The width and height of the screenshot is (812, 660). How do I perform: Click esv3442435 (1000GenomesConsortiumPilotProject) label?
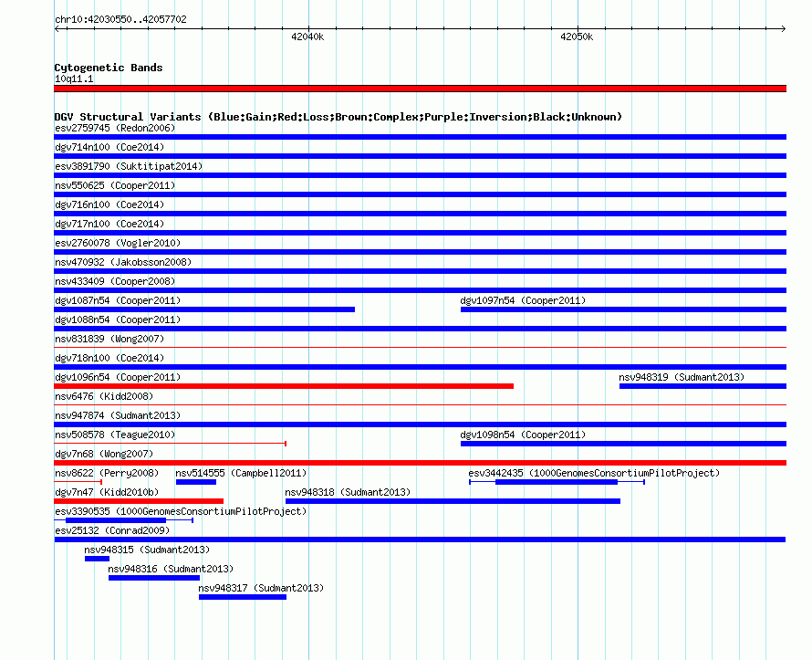(594, 473)
